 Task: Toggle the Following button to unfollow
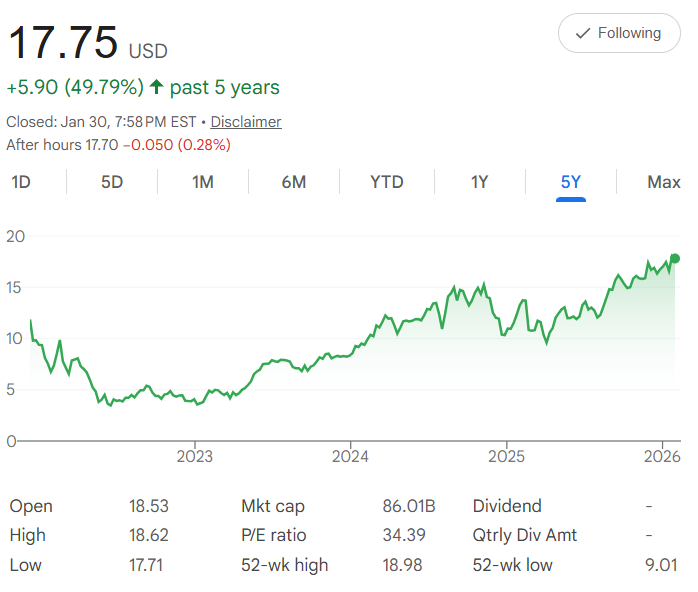click(x=619, y=34)
